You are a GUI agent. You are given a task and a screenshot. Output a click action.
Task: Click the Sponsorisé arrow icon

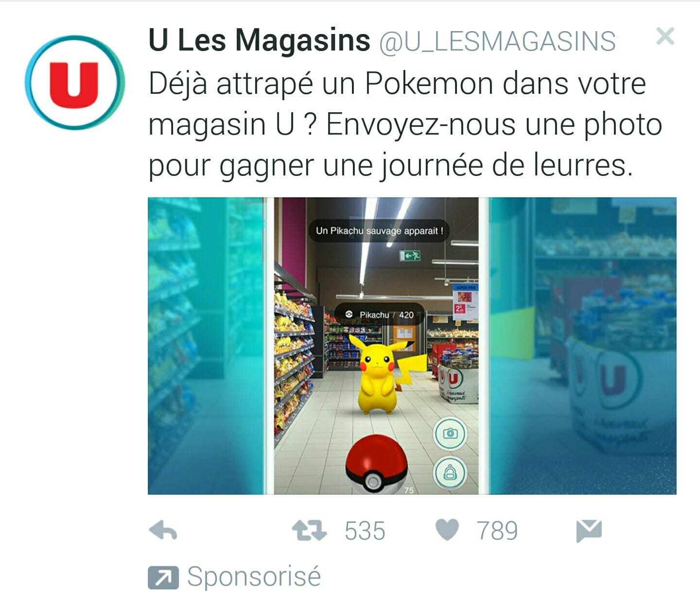163,578
